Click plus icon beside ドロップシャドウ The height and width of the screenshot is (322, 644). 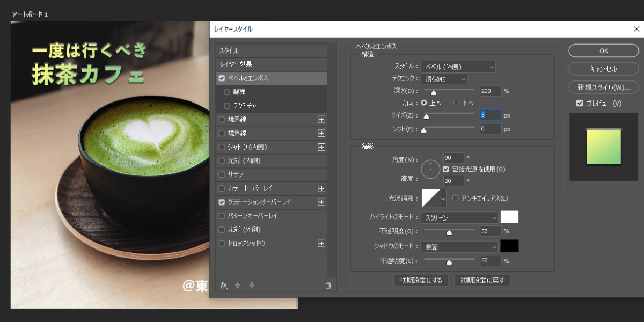321,244
